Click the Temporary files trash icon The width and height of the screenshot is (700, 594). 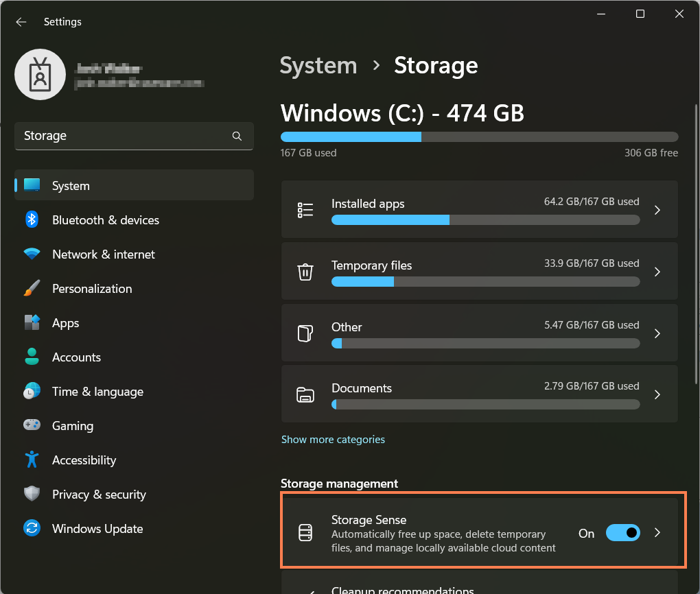pyautogui.click(x=305, y=272)
